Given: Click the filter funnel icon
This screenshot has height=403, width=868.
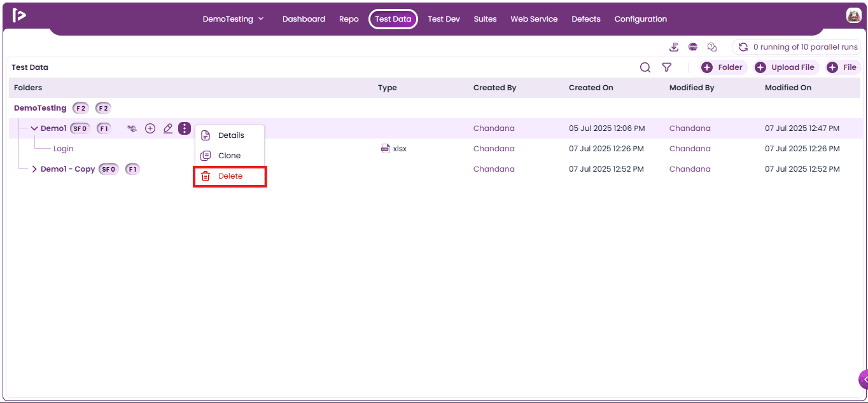Looking at the screenshot, I should point(666,67).
